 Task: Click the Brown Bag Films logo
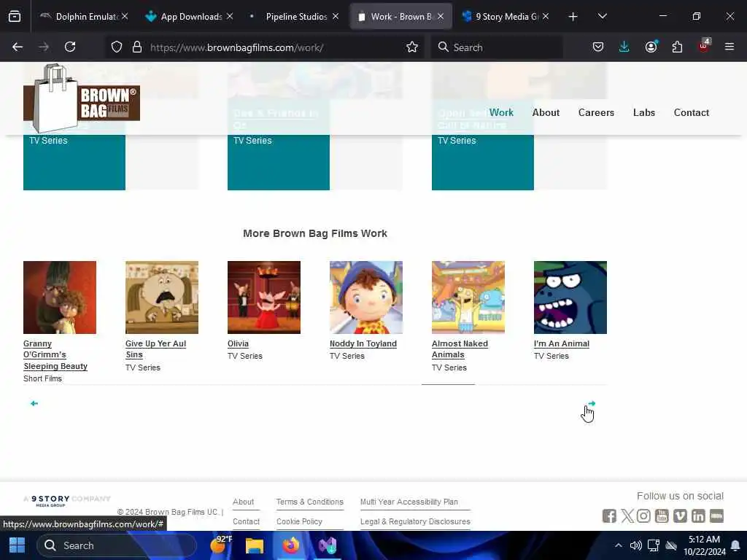[x=82, y=98]
